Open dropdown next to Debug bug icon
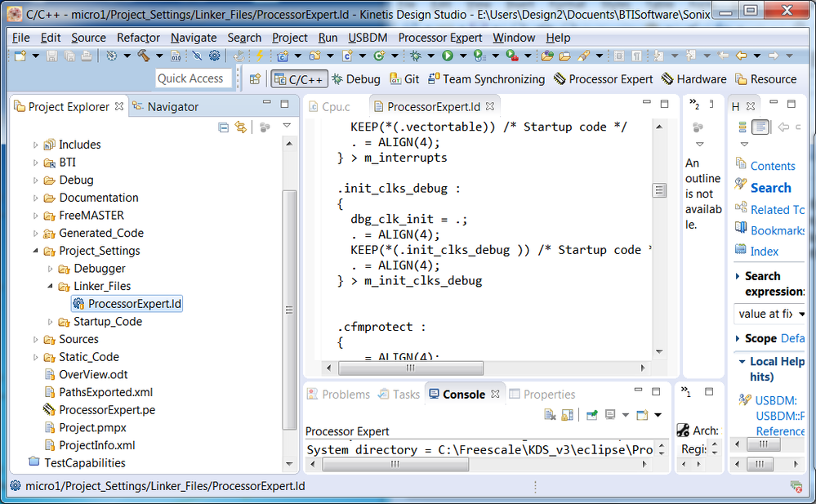The image size is (816, 504). [430, 56]
